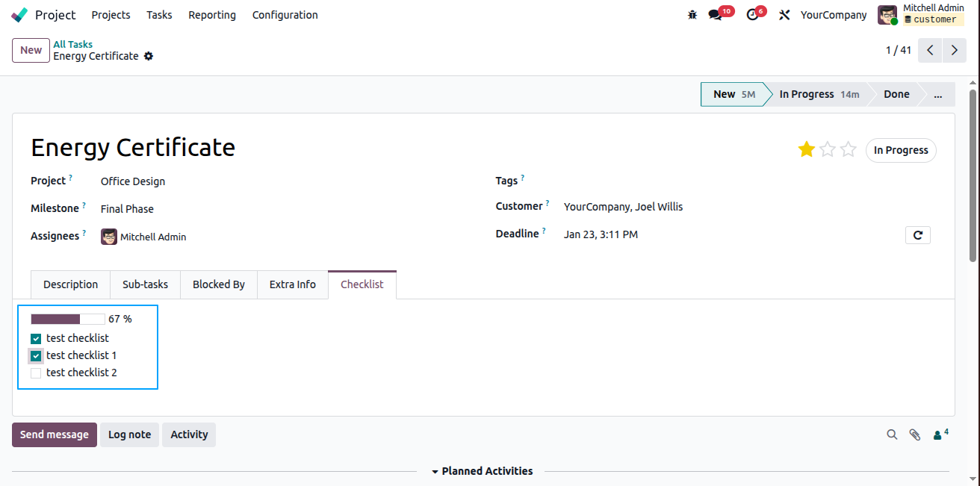
Task: Open the search messages magnifier icon
Action: (x=892, y=434)
